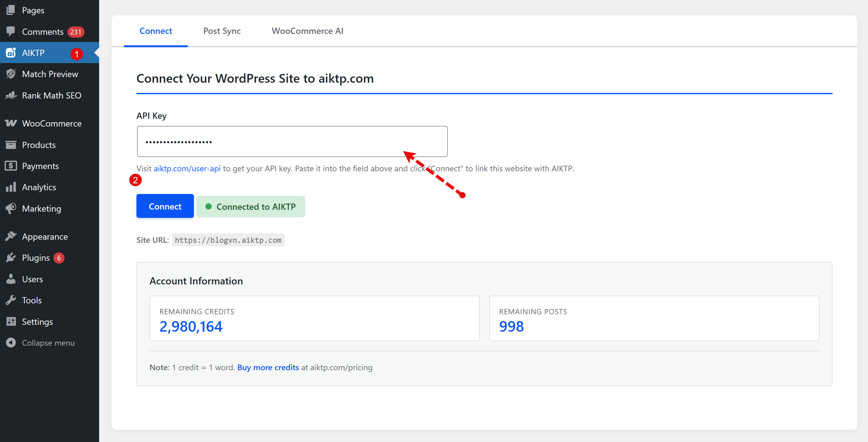Click the Analytics bar chart icon
Image resolution: width=868 pixels, height=442 pixels.
(11, 187)
